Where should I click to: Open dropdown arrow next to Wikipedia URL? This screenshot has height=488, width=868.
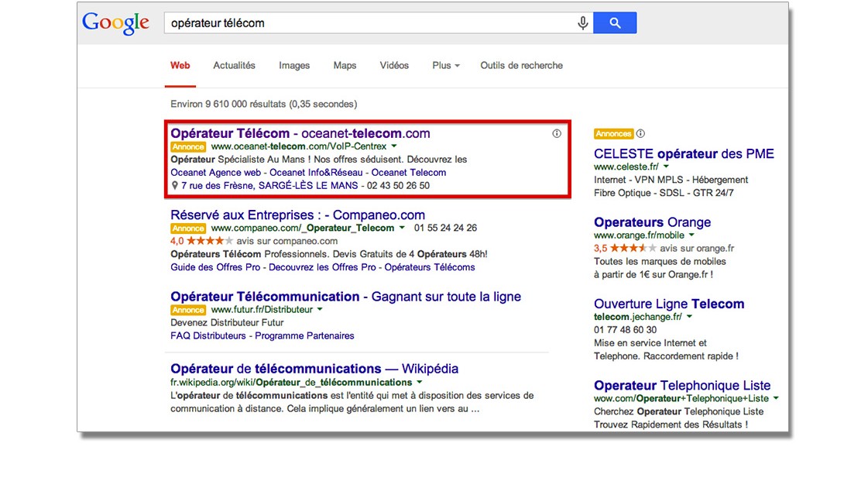pyautogui.click(x=420, y=382)
